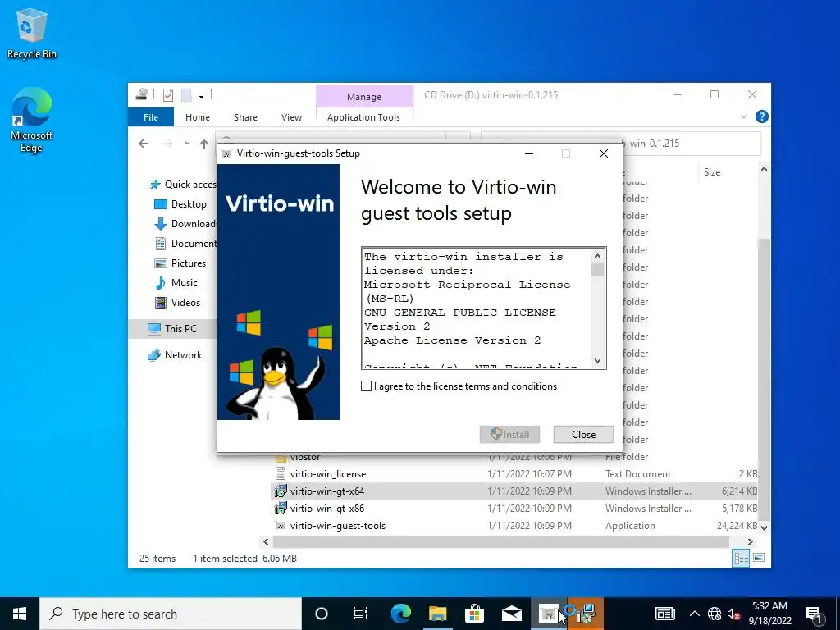Switch to Home ribbon tab
Screen dimensions: 840x630
198,117
